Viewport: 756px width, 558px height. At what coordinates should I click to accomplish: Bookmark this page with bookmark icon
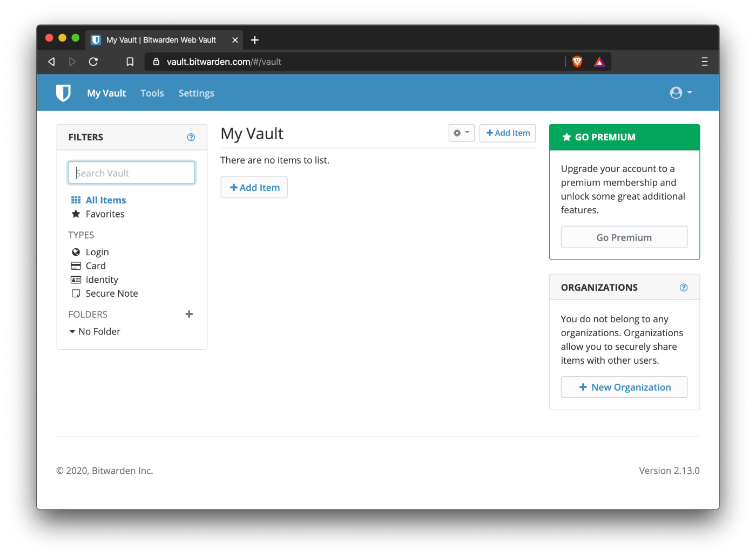pos(130,62)
